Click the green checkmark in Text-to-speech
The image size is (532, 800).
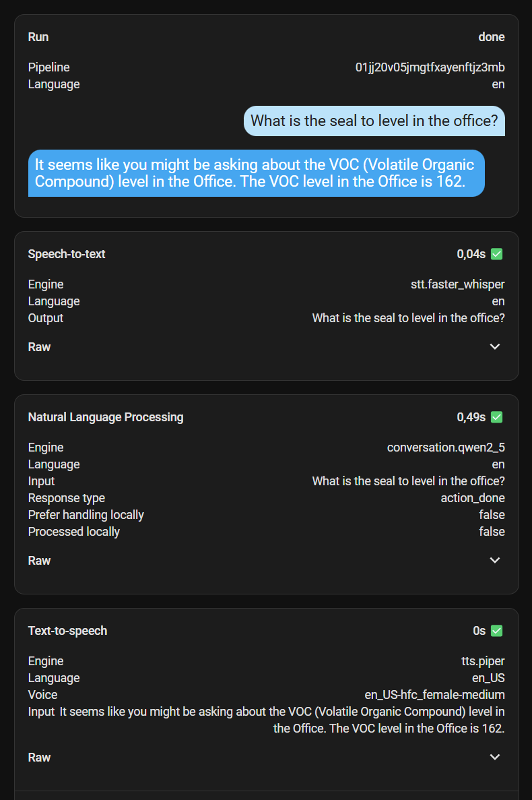(496, 631)
